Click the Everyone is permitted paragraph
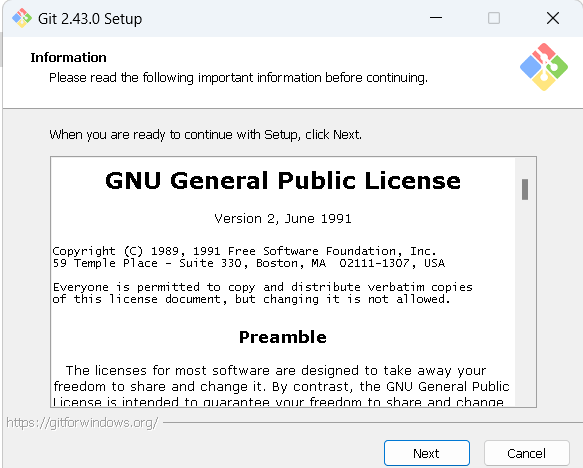 pyautogui.click(x=262, y=293)
